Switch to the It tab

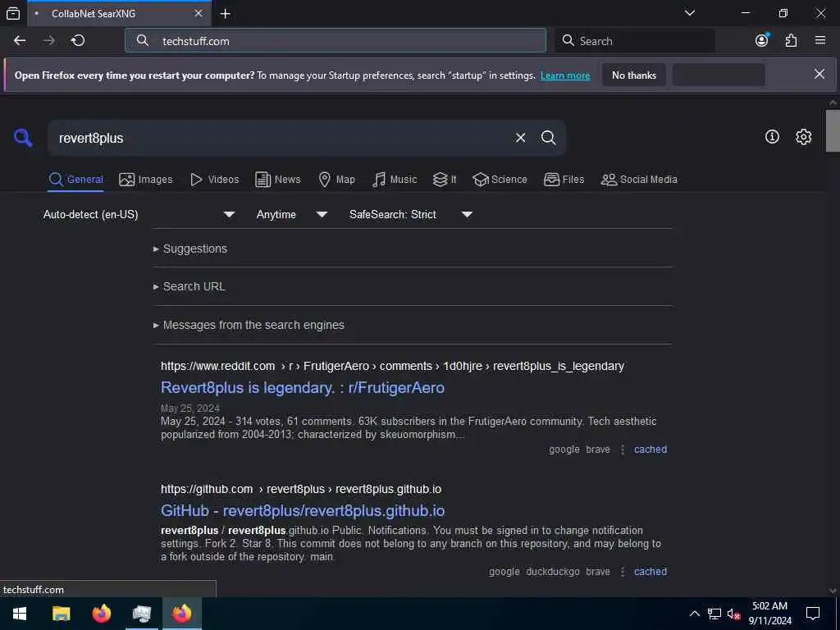click(x=445, y=180)
